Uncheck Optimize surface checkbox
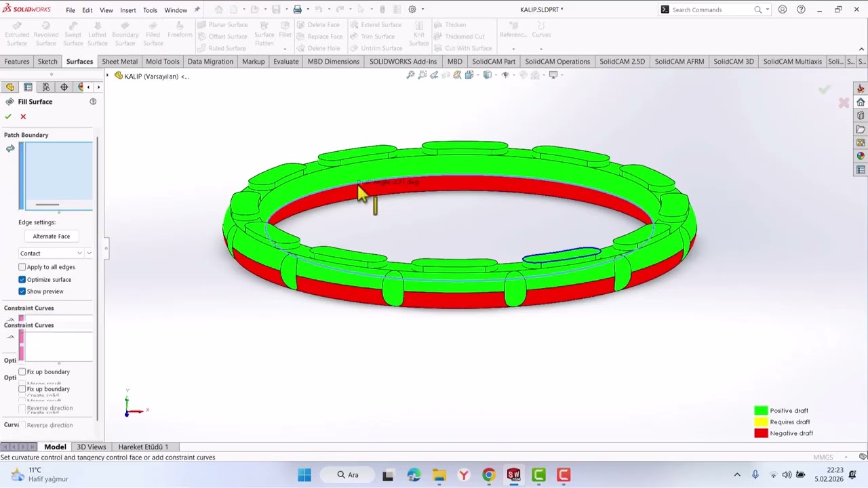This screenshot has height=488, width=868. (x=22, y=279)
